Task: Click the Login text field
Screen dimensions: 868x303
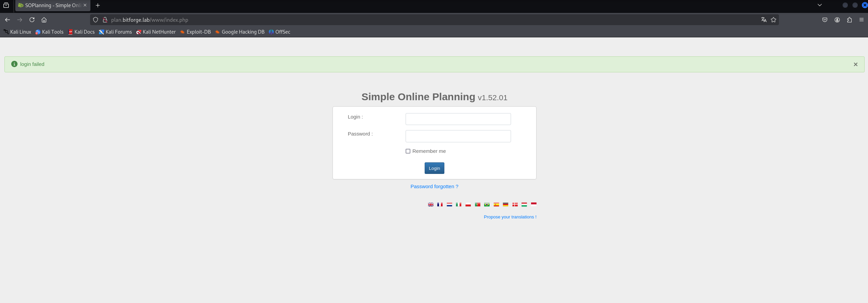Action: (x=458, y=119)
